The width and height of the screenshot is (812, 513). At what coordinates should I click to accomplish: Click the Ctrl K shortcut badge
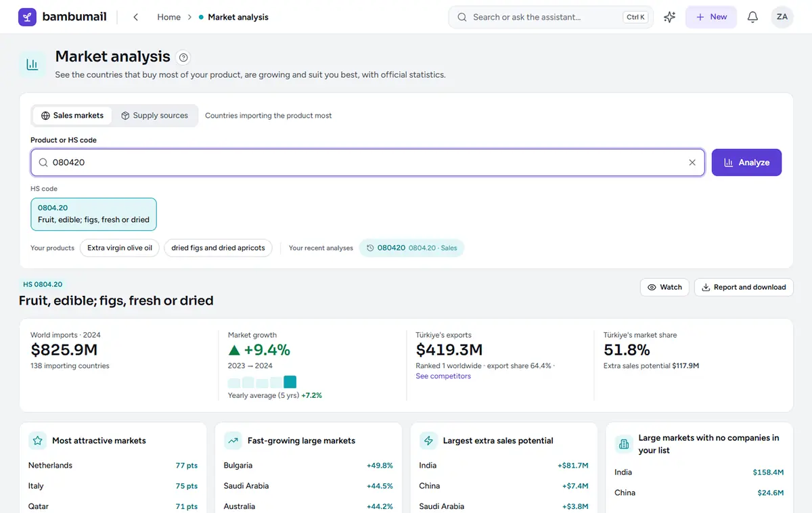pyautogui.click(x=635, y=17)
